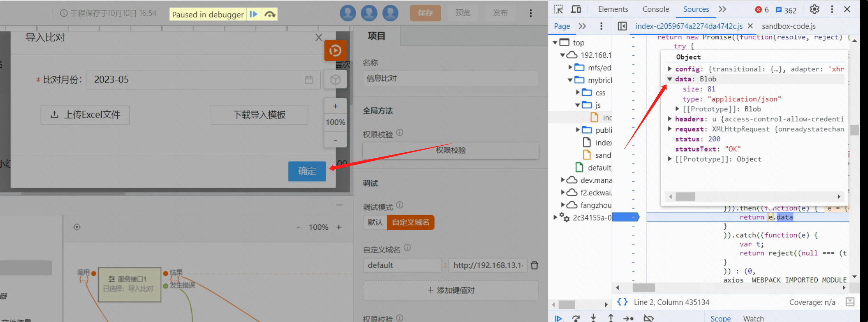The width and height of the screenshot is (868, 322).
Task: Click the 6 errors indicator
Action: (x=762, y=10)
